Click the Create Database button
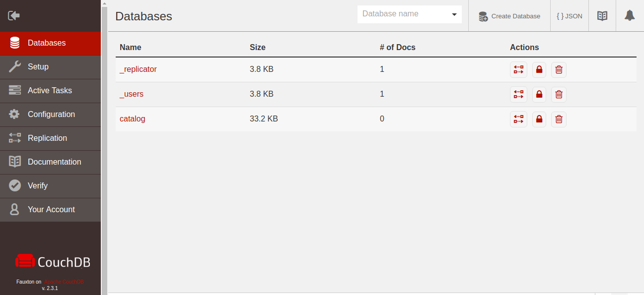The width and height of the screenshot is (644, 295). point(509,16)
